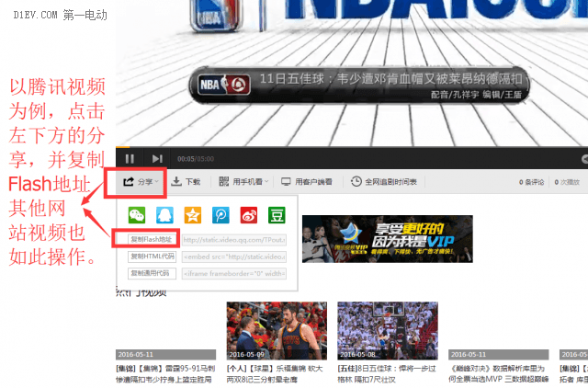Open 《巅峰对决》数据解析库里 link
The image size is (588, 388).
click(499, 373)
